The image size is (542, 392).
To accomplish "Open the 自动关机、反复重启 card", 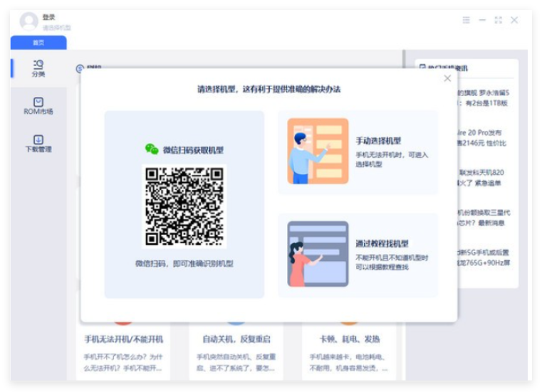I will click(x=236, y=349).
